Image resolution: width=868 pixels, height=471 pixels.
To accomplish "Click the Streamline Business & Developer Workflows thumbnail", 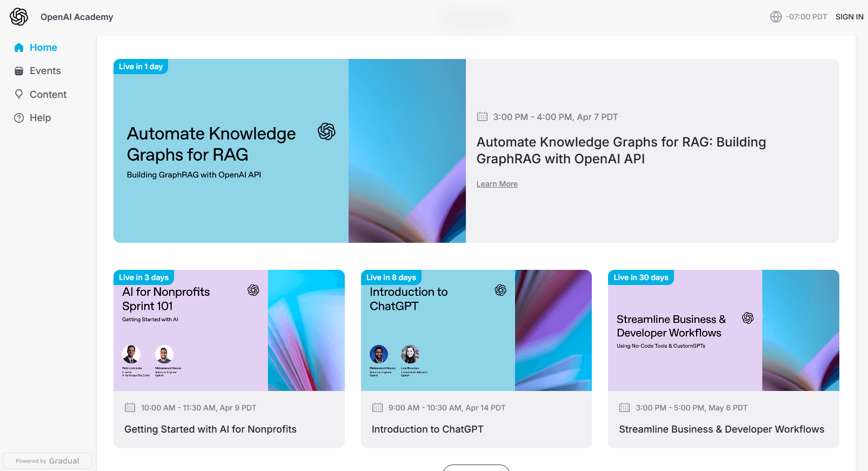I will pyautogui.click(x=724, y=330).
